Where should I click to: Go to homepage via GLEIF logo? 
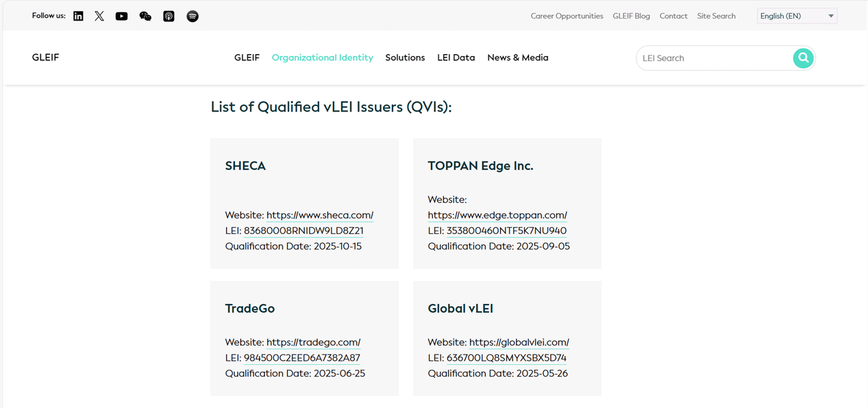pos(46,58)
